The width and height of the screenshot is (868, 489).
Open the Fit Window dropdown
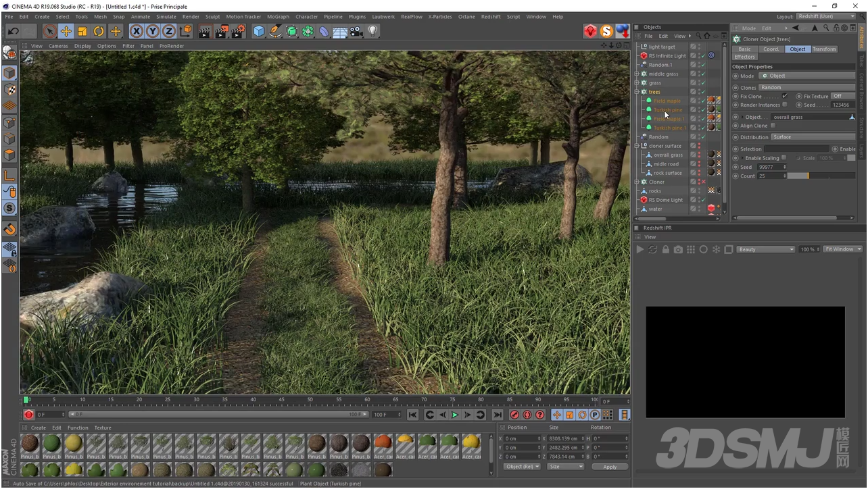[x=843, y=249]
